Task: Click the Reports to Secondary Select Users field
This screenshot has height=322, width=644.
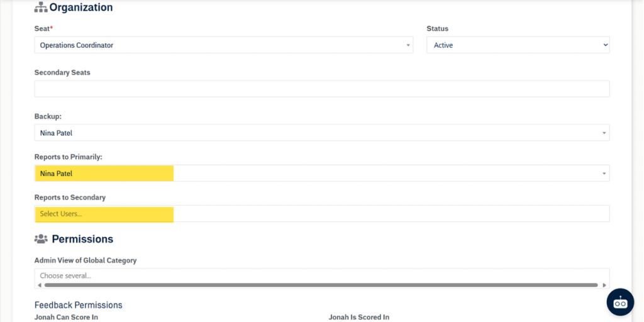Action: click(321, 214)
